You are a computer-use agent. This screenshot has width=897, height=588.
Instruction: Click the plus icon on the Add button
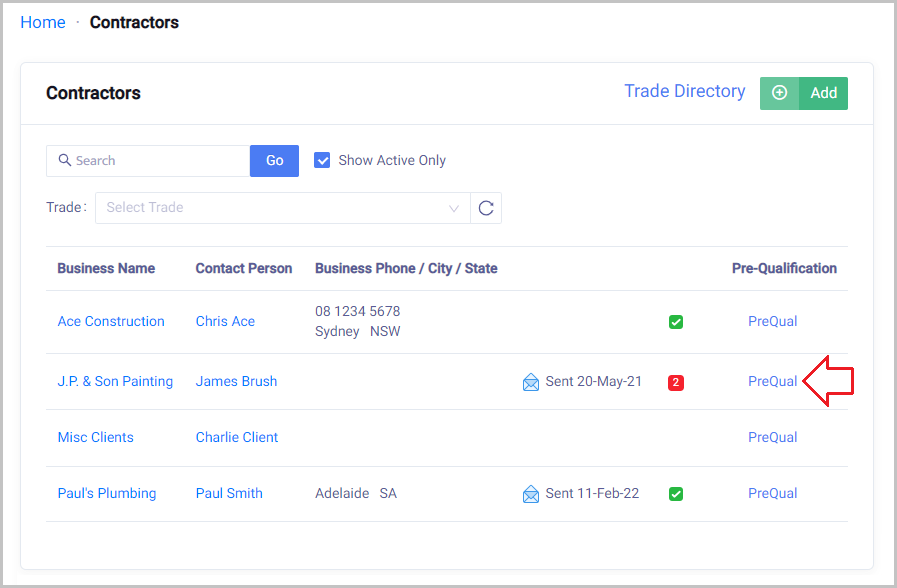click(x=780, y=93)
